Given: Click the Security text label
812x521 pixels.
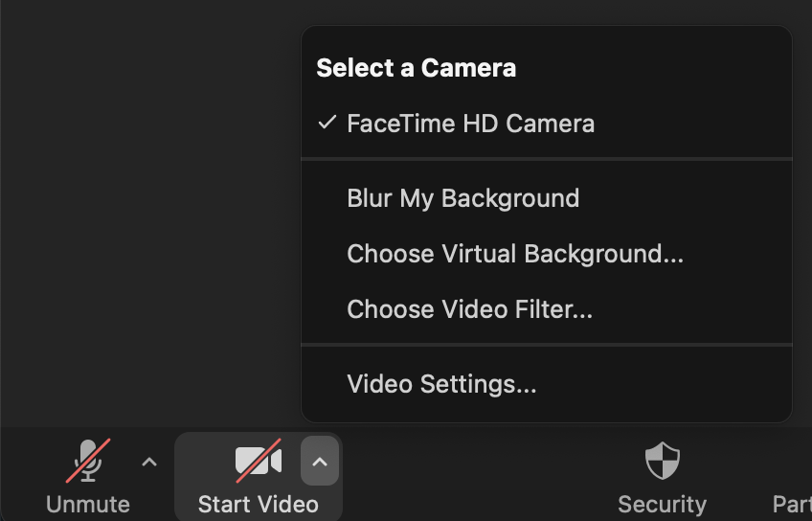Looking at the screenshot, I should [x=662, y=504].
